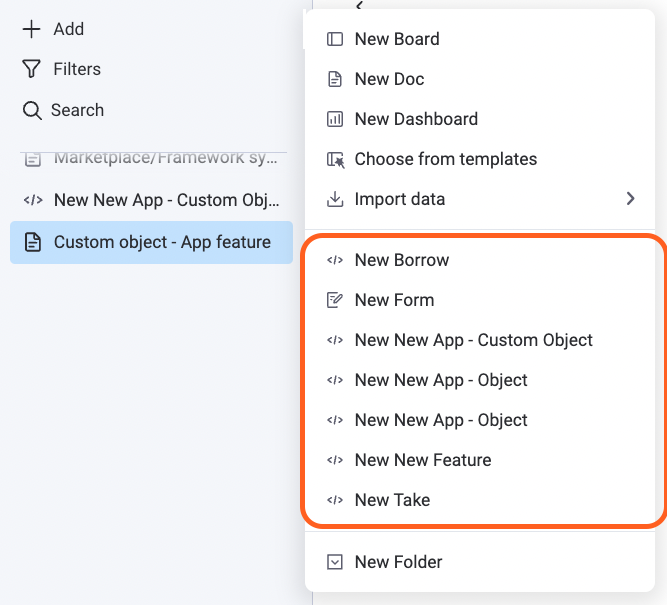Click the Add button in sidebar

tap(54, 29)
